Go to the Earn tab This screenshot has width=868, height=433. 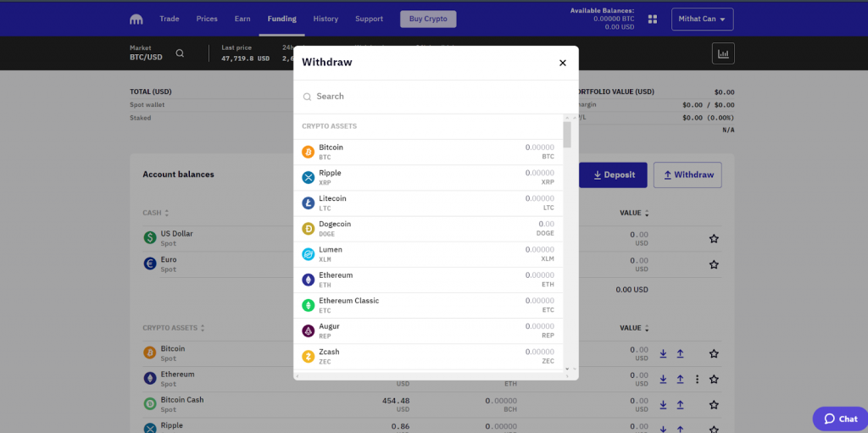coord(242,19)
